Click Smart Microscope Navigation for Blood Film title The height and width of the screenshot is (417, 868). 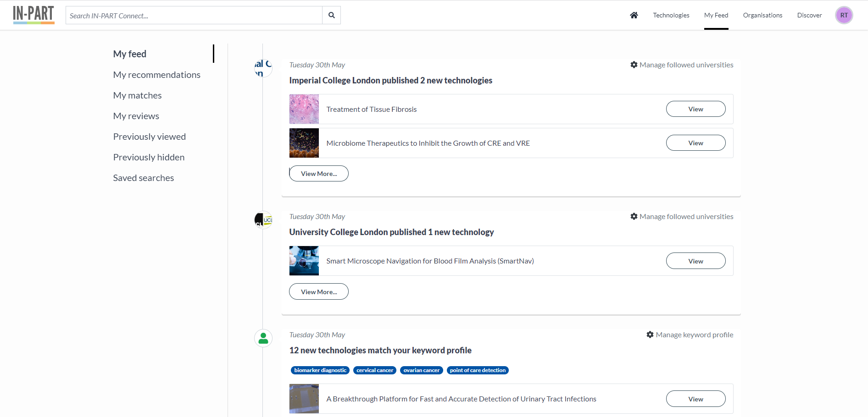[x=430, y=261]
